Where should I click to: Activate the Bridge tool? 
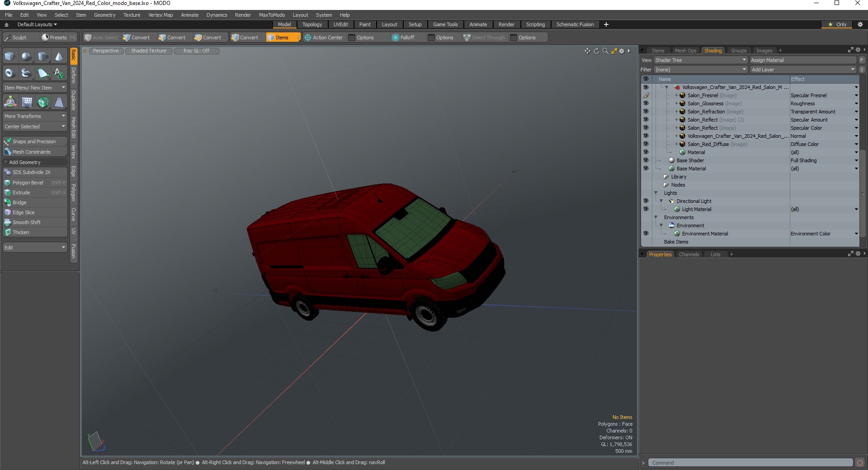[x=35, y=202]
